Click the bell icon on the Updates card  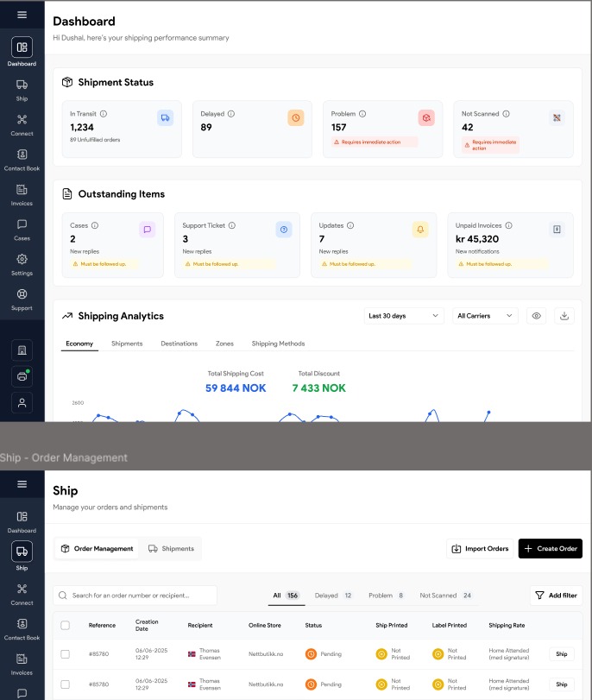coord(420,230)
